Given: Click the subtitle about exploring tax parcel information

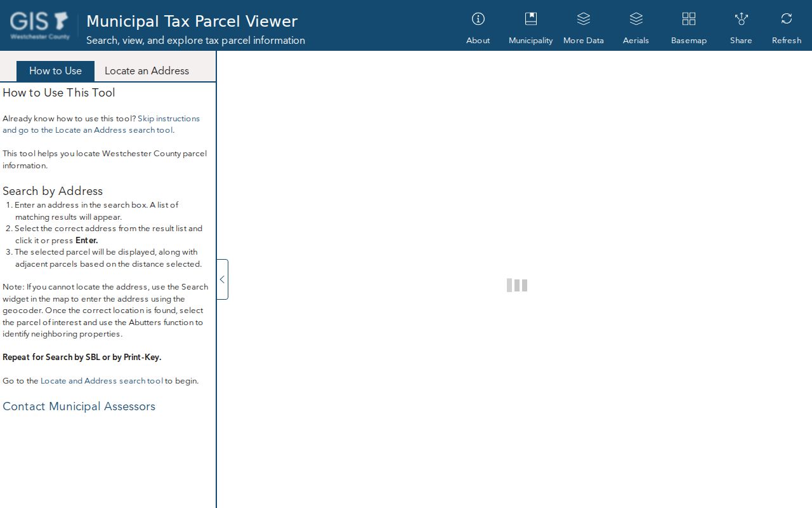Looking at the screenshot, I should 195,41.
